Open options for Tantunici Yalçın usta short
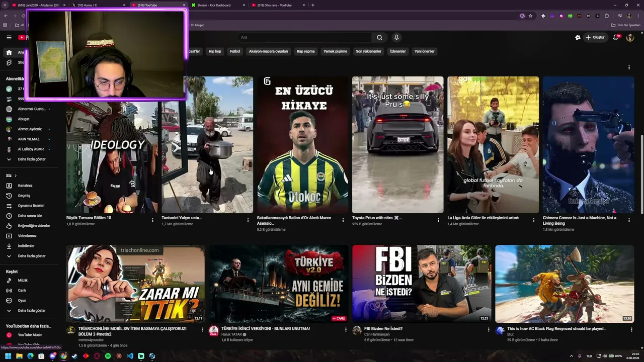 point(248,220)
